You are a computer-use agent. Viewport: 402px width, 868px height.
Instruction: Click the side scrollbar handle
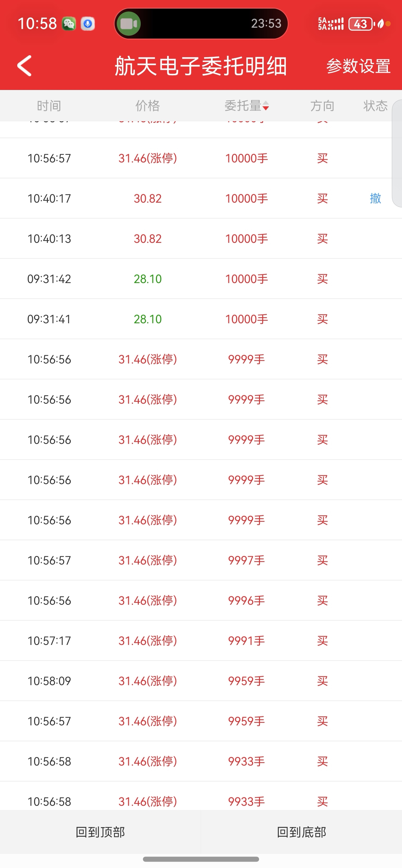tap(397, 153)
